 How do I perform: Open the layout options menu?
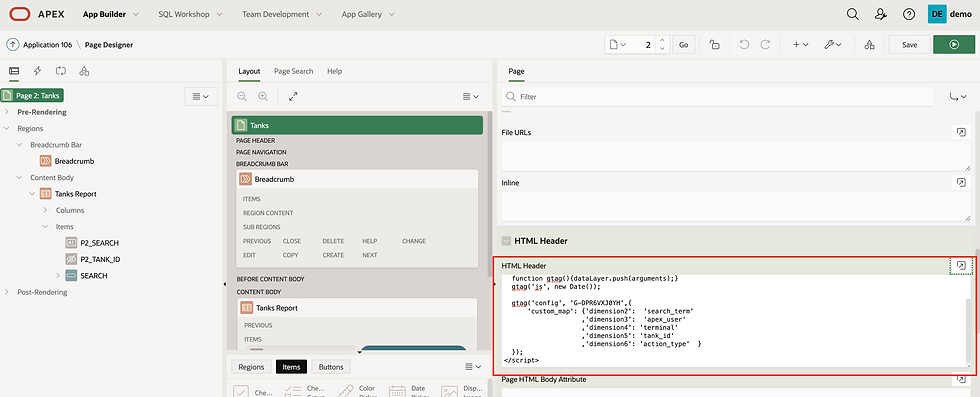click(471, 96)
